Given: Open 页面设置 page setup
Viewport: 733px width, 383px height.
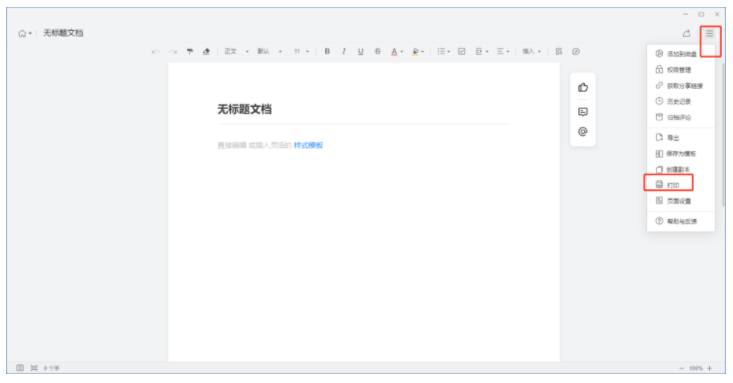Looking at the screenshot, I should pos(681,201).
